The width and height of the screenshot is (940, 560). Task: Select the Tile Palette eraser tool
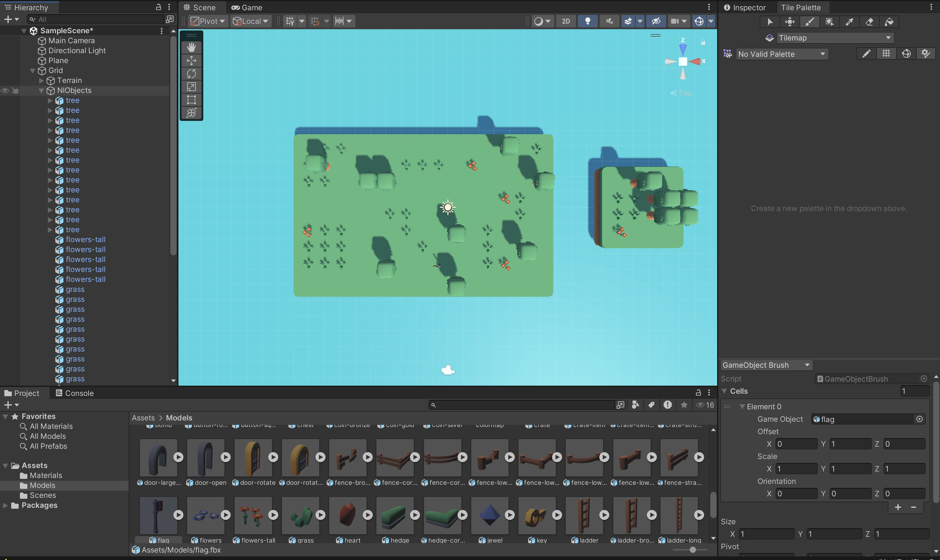tap(869, 22)
